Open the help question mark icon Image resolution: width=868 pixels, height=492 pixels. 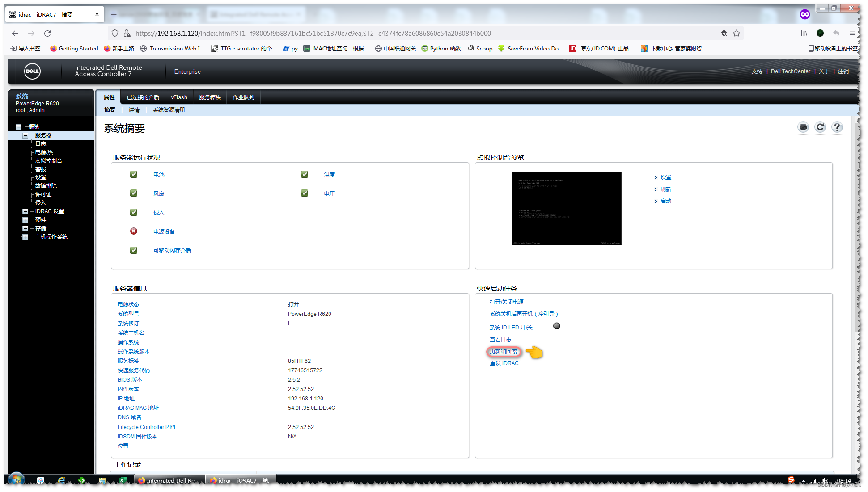837,127
